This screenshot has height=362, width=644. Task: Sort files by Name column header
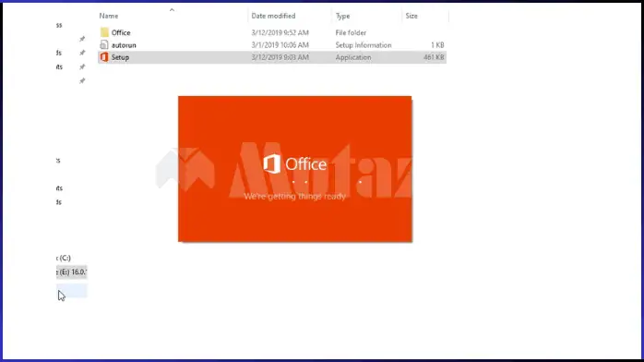click(109, 16)
